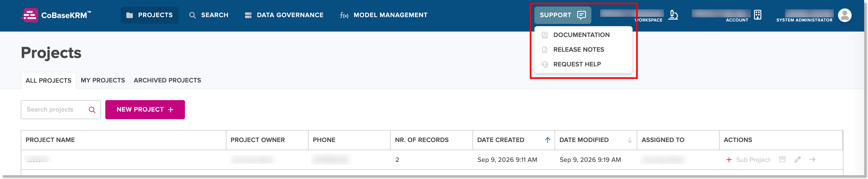868x179 pixels.
Task: Switch to the My Projects tab
Action: pos(103,81)
